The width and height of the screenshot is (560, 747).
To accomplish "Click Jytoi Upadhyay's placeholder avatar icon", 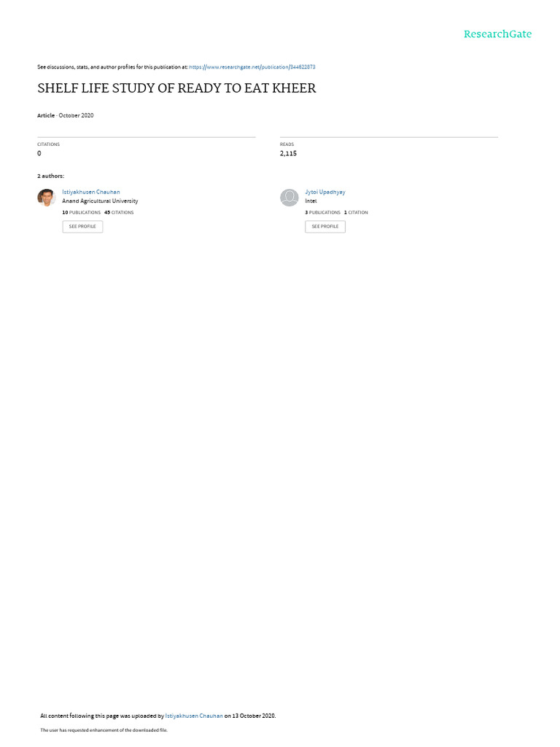I will tap(289, 197).
